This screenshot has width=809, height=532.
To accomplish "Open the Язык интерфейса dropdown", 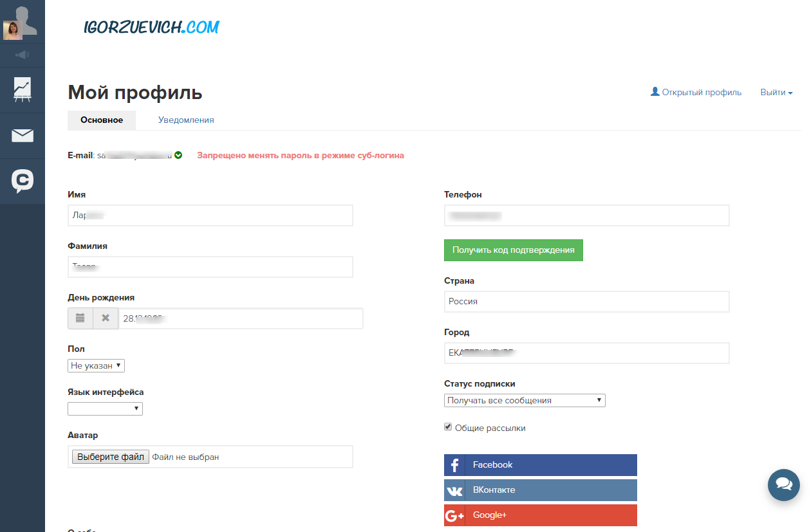I will tap(105, 408).
